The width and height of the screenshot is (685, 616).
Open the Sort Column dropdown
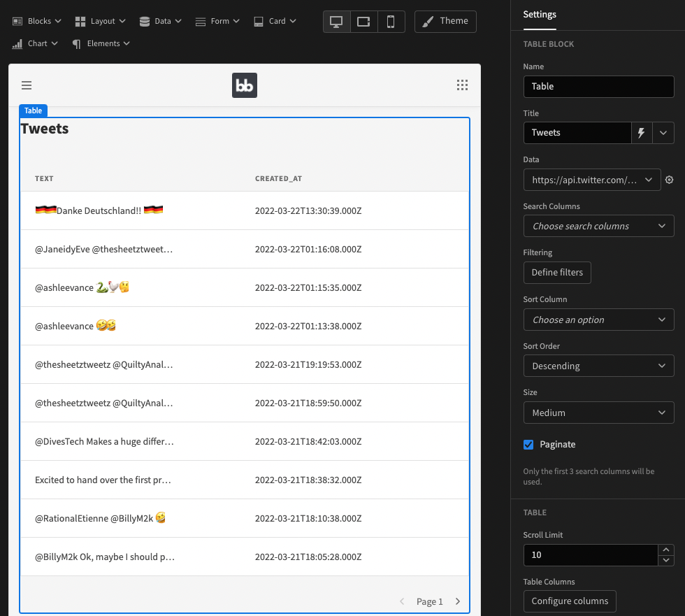pyautogui.click(x=598, y=320)
